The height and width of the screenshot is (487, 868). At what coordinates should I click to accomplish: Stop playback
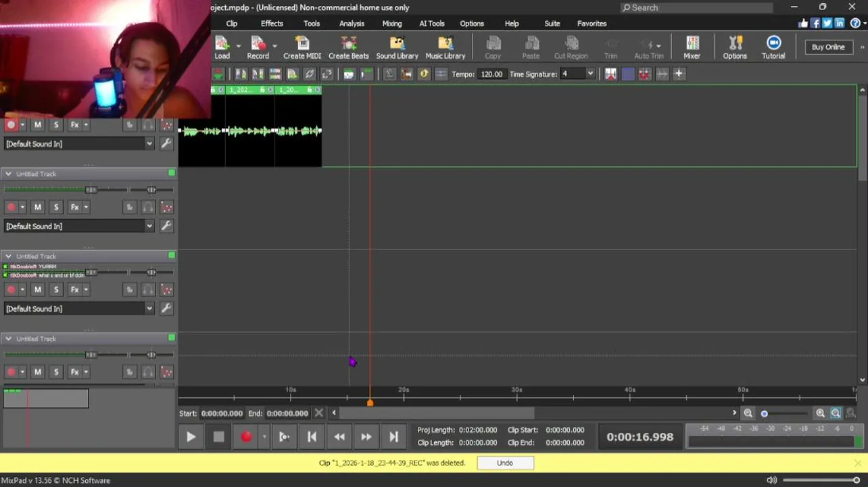click(x=218, y=437)
